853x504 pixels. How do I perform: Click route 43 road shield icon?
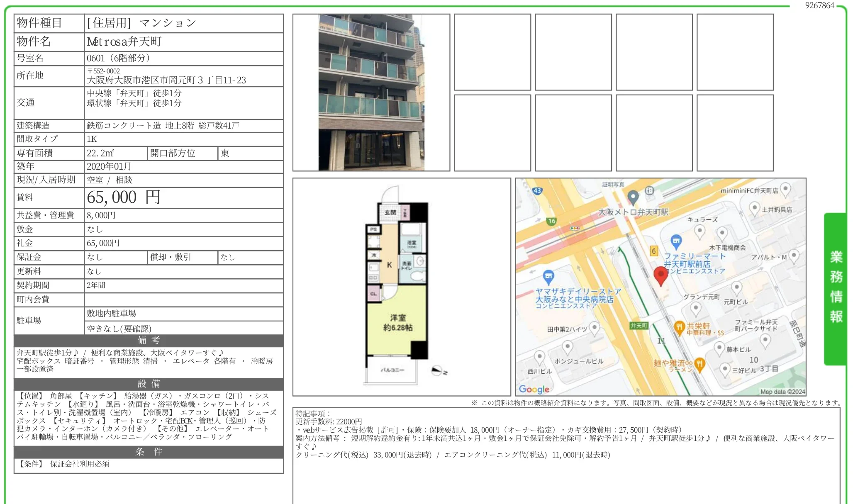(x=537, y=191)
